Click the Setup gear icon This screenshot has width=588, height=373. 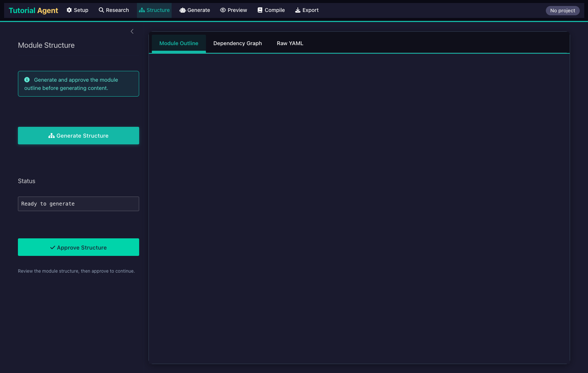coord(69,10)
